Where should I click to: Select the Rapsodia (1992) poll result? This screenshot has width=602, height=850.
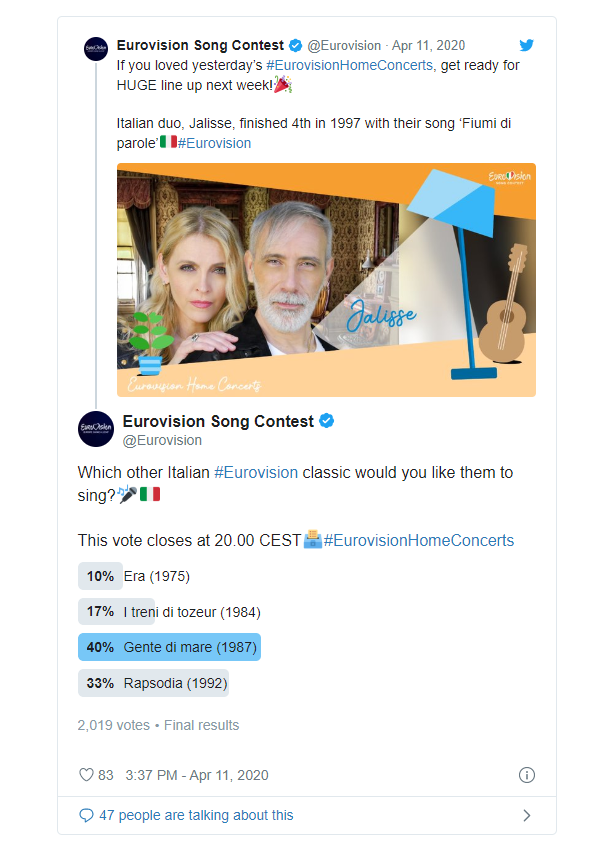click(x=153, y=682)
